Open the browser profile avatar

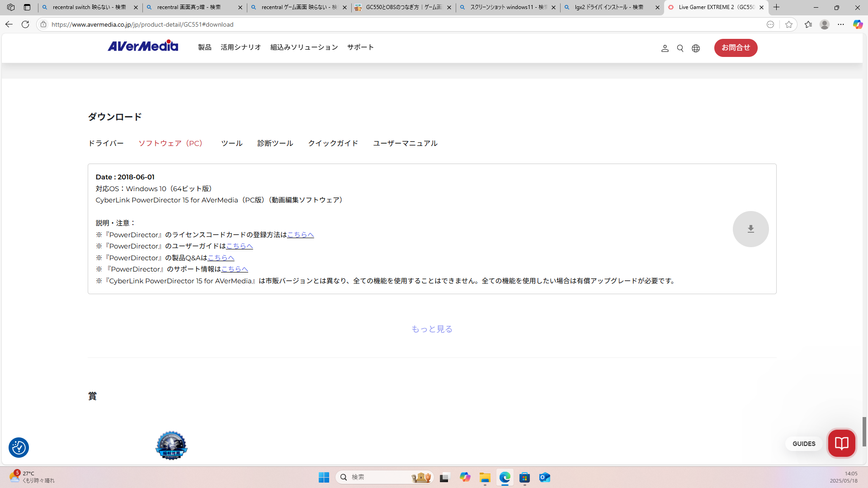tap(825, 24)
